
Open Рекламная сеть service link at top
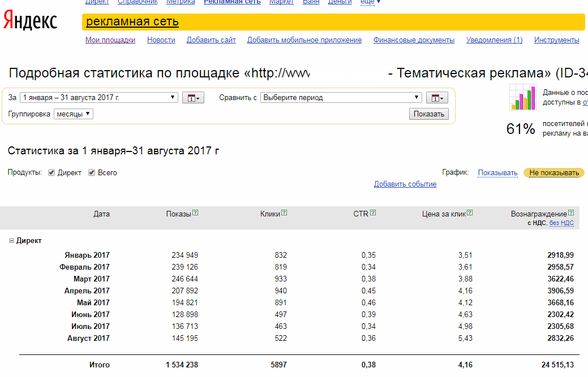[232, 2]
